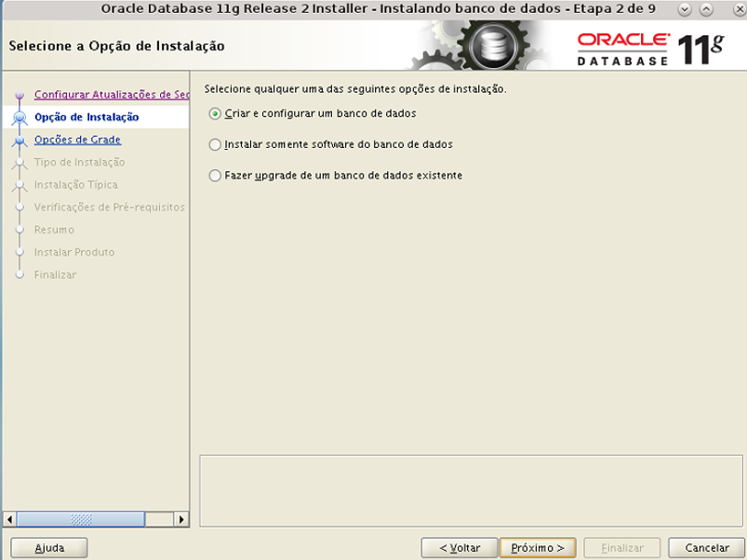747x560 pixels.
Task: Click the Tipo de Instalação step text
Action: coord(80,163)
